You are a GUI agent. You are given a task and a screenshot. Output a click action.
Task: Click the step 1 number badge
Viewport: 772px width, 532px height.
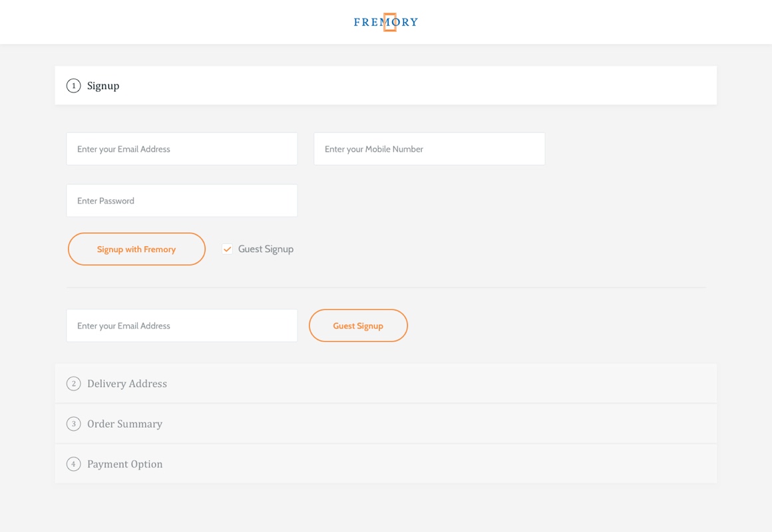tap(73, 86)
